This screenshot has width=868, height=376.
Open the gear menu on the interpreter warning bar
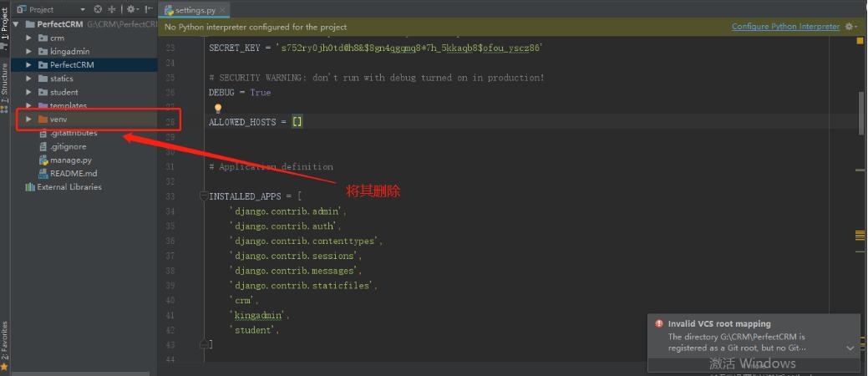click(x=851, y=27)
